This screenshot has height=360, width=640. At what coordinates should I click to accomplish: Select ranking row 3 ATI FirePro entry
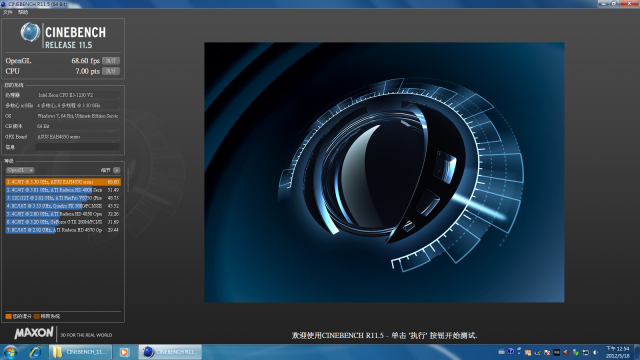(x=63, y=198)
